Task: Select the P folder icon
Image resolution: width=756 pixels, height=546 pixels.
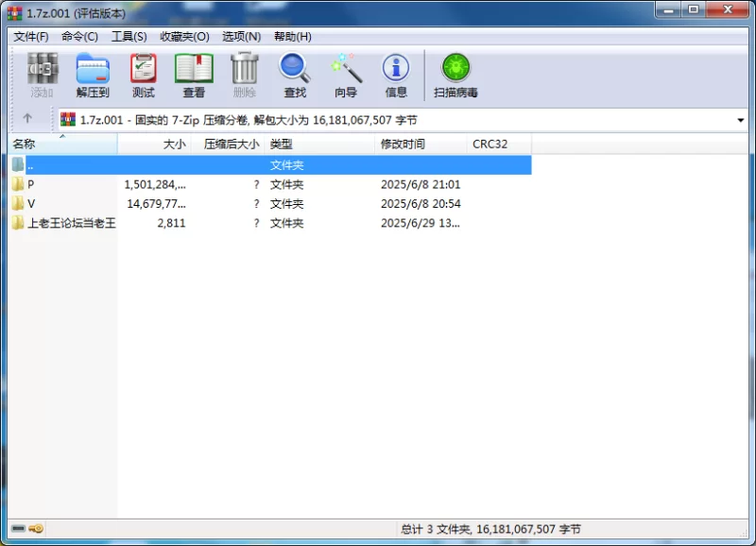Action: point(18,184)
